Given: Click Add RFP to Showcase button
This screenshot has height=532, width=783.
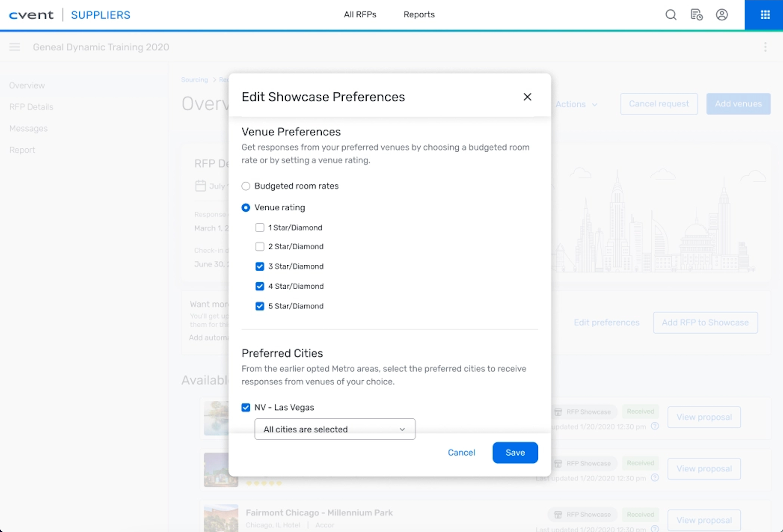Looking at the screenshot, I should coord(705,323).
